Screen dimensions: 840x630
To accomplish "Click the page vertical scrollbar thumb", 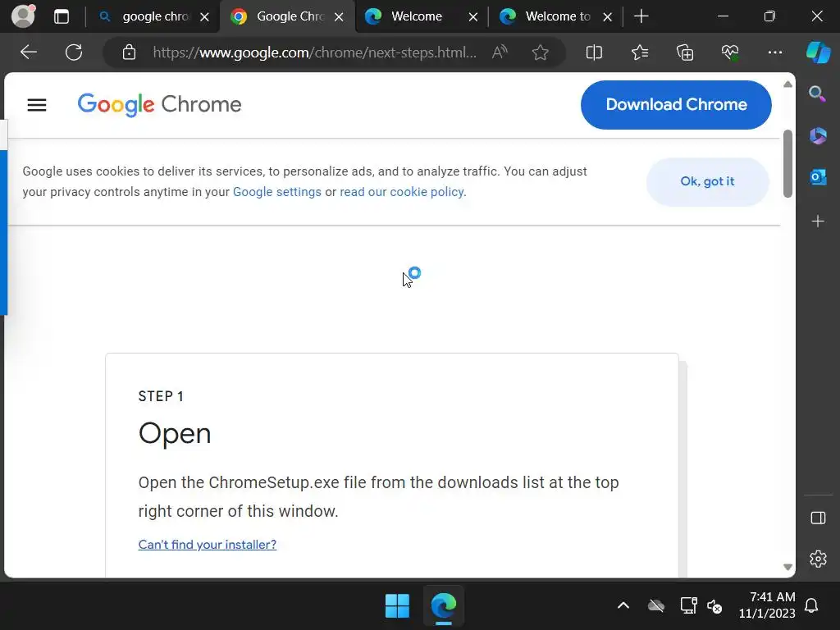I will coord(787,164).
